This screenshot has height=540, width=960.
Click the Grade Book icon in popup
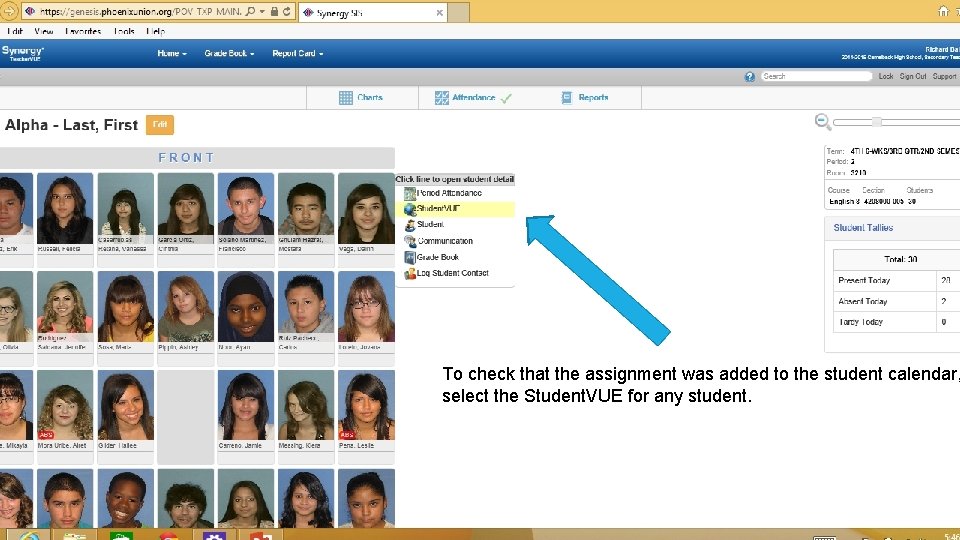(x=410, y=257)
